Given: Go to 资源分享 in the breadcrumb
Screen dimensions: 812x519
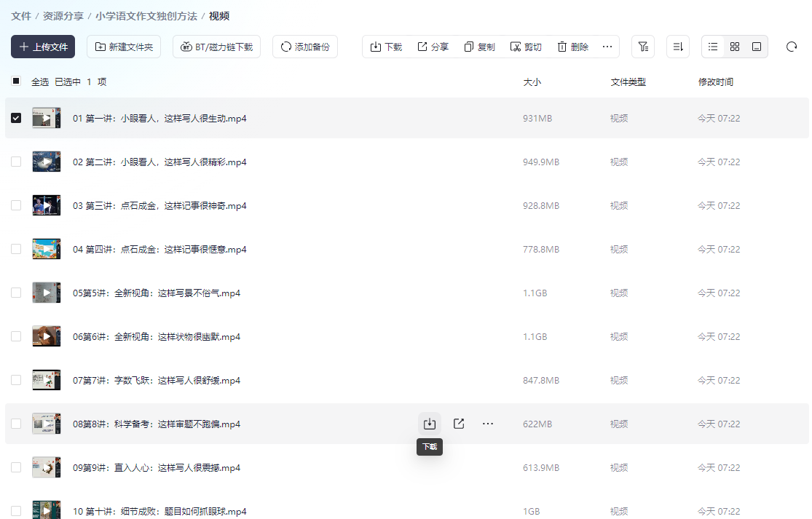Looking at the screenshot, I should (63, 16).
